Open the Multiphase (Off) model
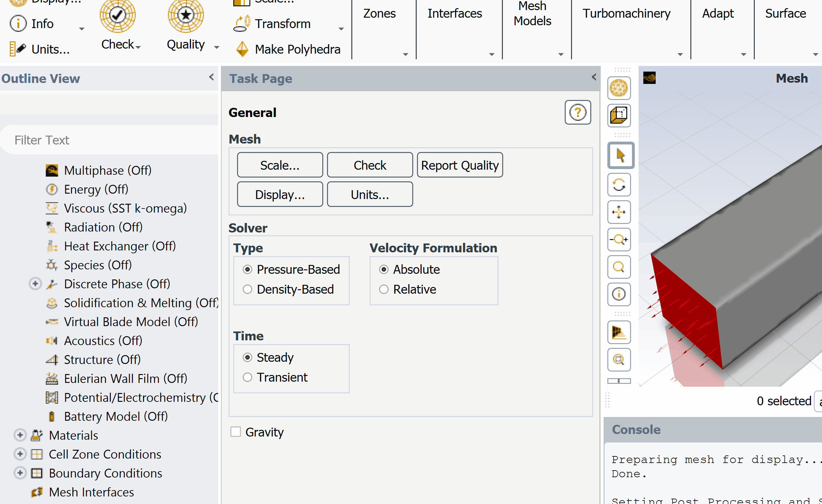822x504 pixels. (107, 170)
